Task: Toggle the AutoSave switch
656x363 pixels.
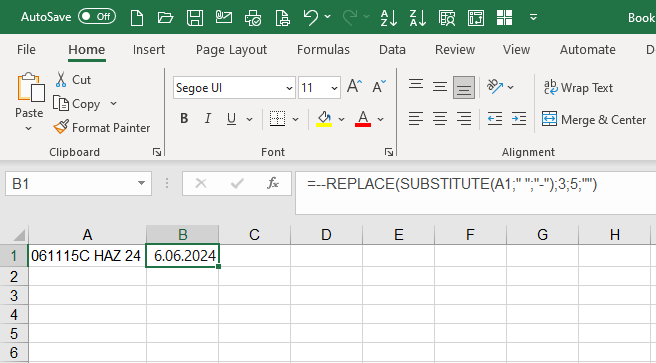Action: click(97, 17)
